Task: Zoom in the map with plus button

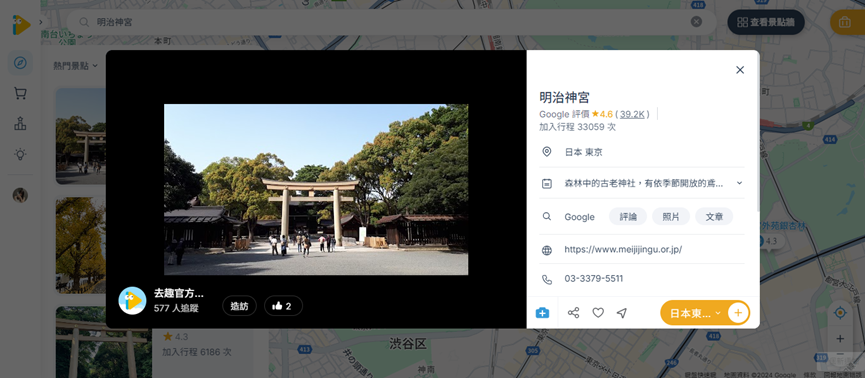Action: click(840, 338)
